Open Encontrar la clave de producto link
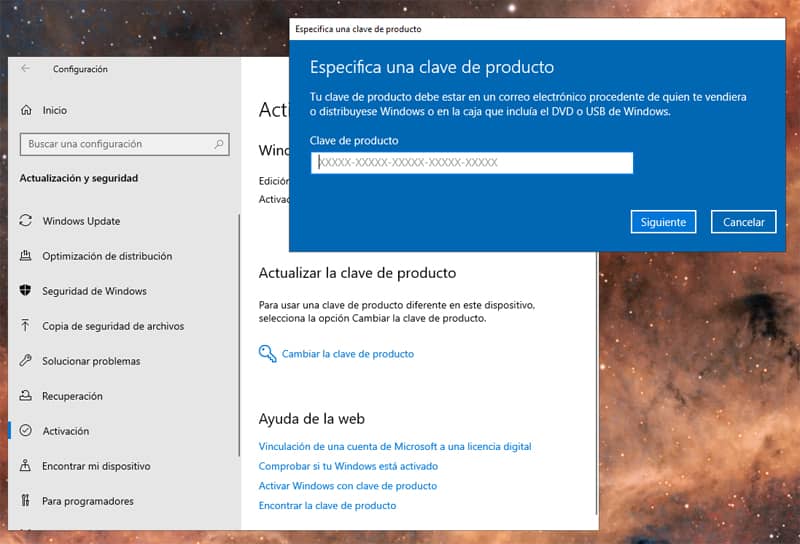The image size is (800, 544). tap(327, 505)
